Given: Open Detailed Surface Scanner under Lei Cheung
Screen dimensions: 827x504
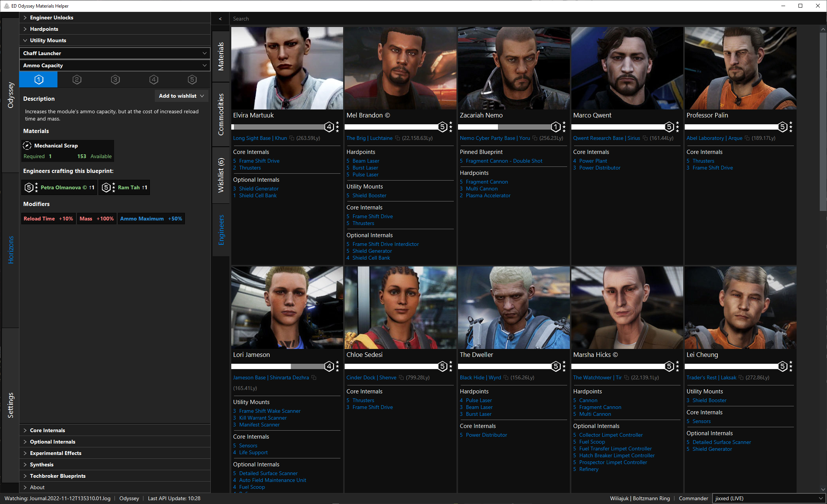Looking at the screenshot, I should click(x=722, y=442).
